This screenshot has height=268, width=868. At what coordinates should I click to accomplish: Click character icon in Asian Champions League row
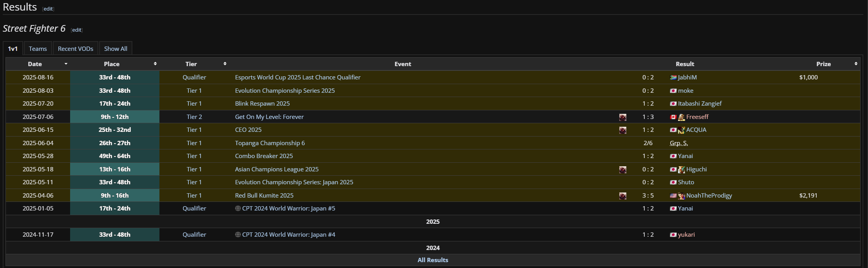coord(622,169)
